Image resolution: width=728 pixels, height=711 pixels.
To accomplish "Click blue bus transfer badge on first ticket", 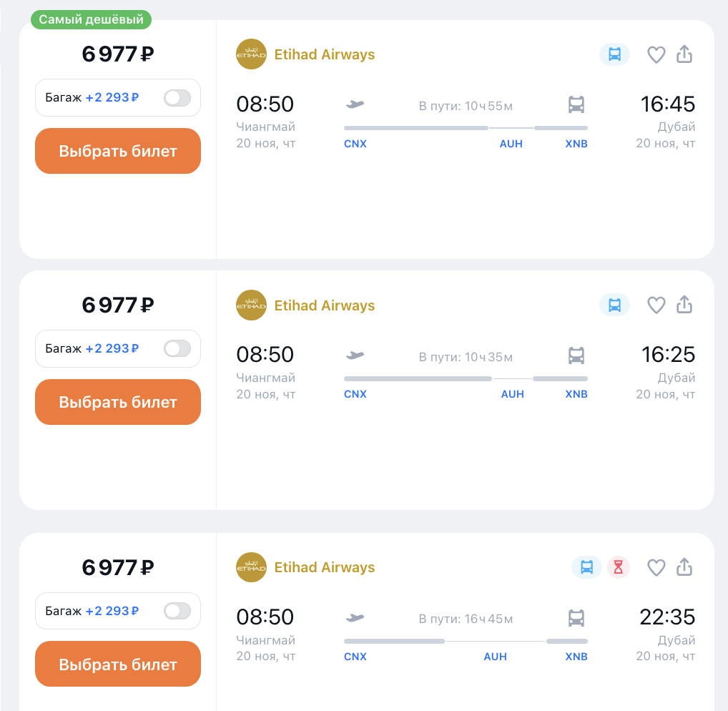I will point(614,54).
